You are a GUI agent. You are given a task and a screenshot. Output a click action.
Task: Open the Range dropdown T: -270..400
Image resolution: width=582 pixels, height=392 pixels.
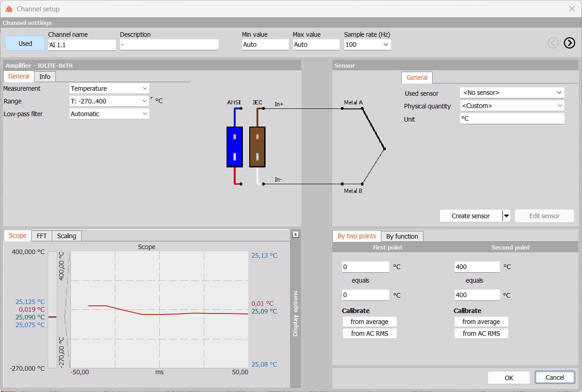point(109,101)
